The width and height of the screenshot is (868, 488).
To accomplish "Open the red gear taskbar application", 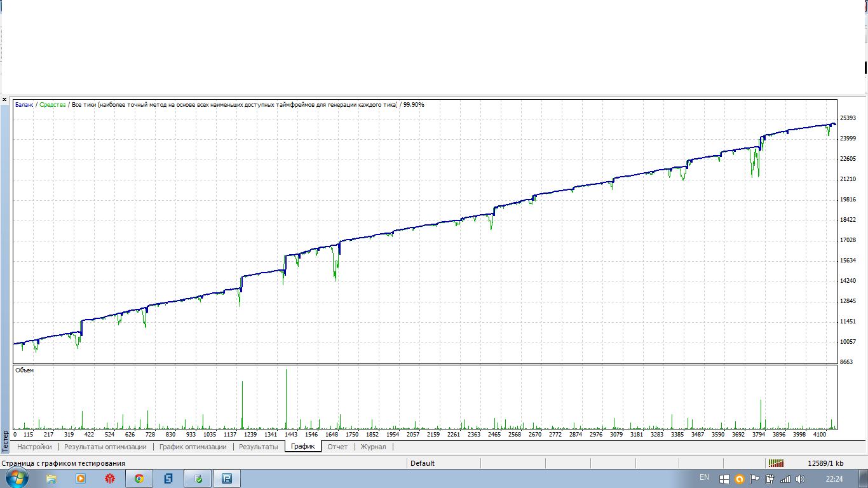I will 110,478.
